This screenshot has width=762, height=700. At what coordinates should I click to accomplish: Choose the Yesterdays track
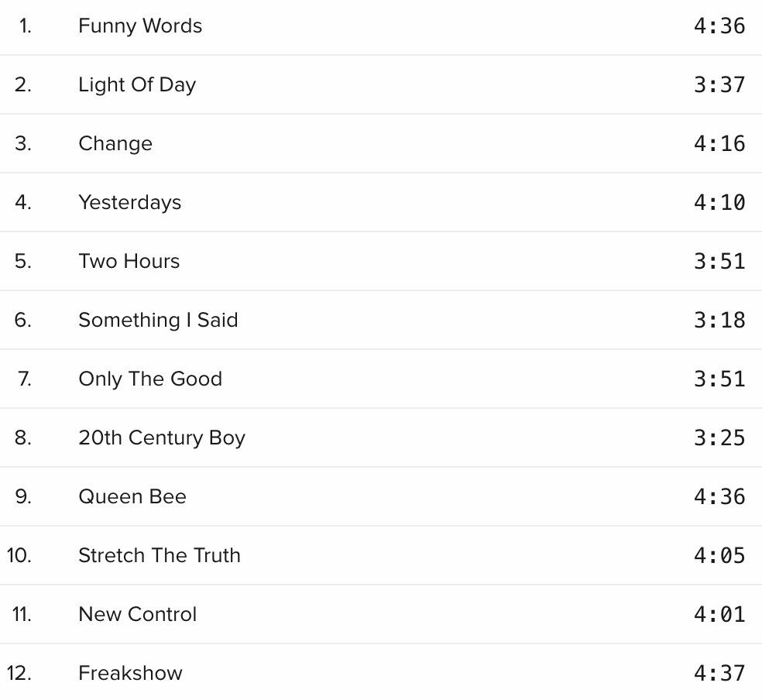[130, 203]
